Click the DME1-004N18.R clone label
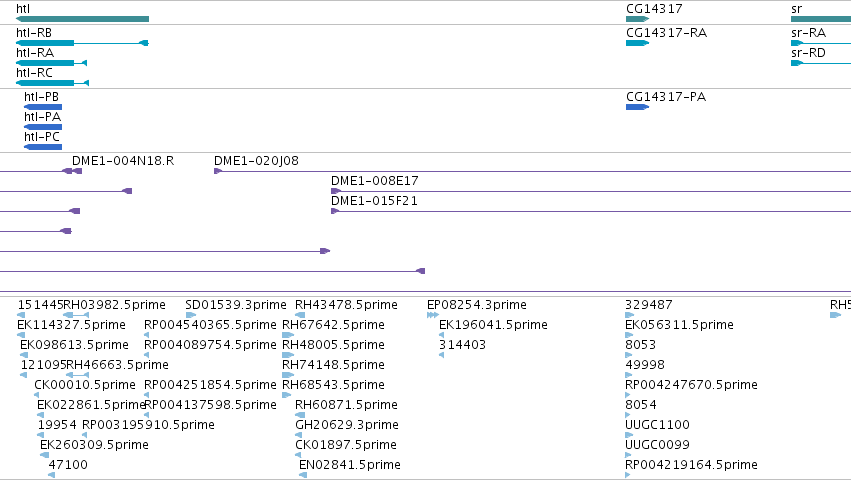 [x=123, y=161]
